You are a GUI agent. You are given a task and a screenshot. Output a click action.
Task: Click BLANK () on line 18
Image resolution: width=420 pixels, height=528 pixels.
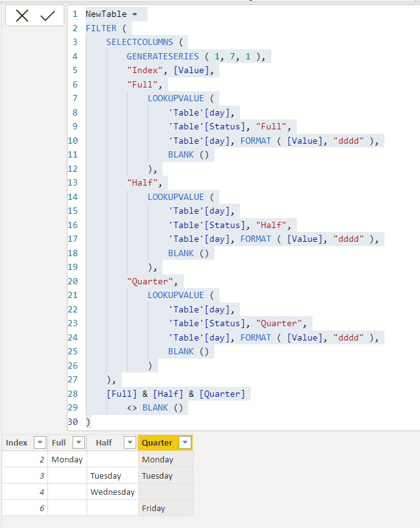[x=189, y=253]
